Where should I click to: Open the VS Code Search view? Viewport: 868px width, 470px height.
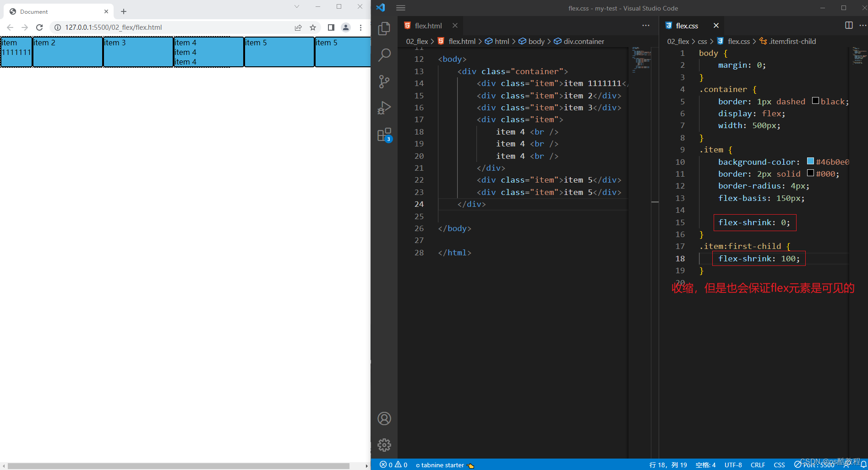384,55
